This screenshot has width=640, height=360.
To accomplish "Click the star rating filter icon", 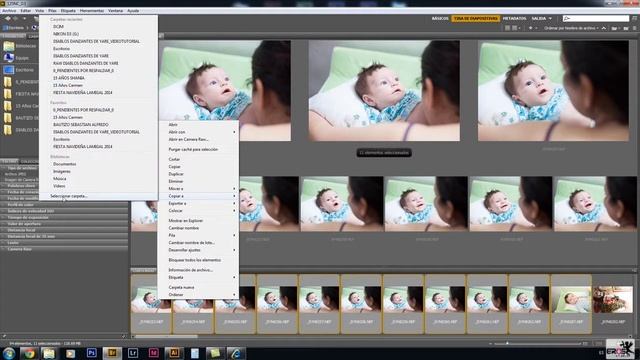I will click(x=531, y=28).
